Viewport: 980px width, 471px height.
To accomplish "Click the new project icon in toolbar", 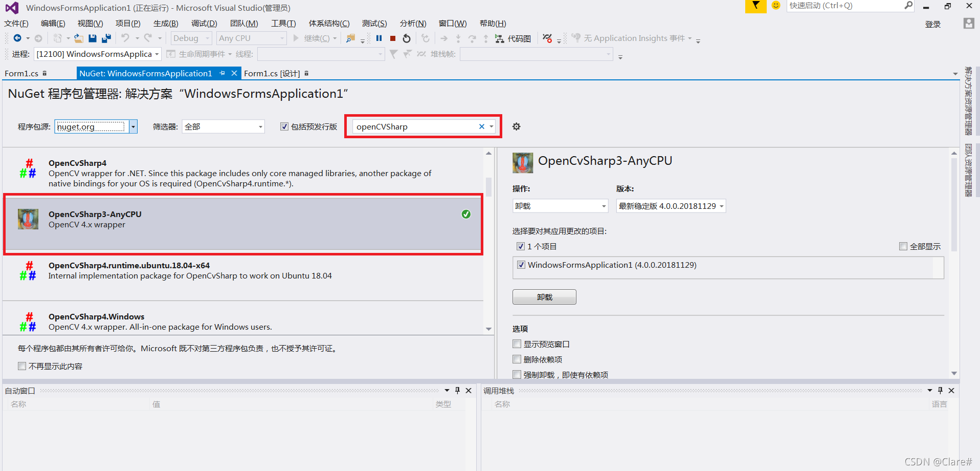I will pos(58,38).
